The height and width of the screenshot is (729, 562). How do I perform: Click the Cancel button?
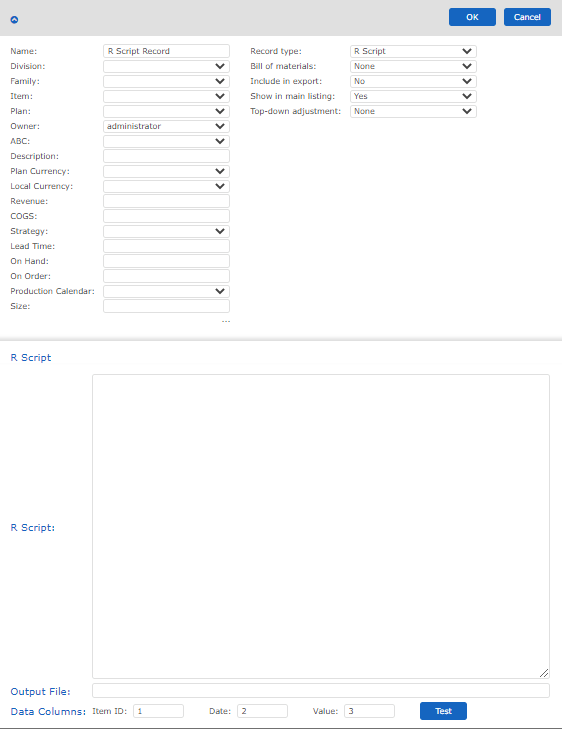pos(527,17)
